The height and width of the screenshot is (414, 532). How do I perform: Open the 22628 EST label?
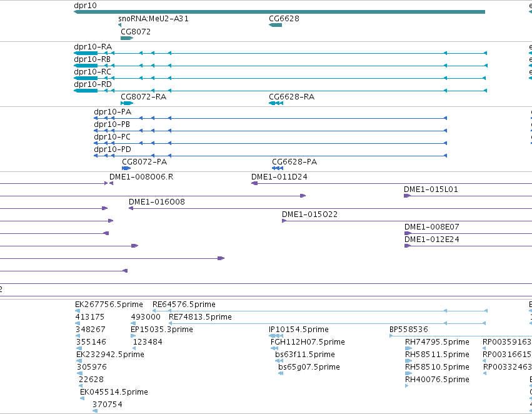[x=91, y=380]
